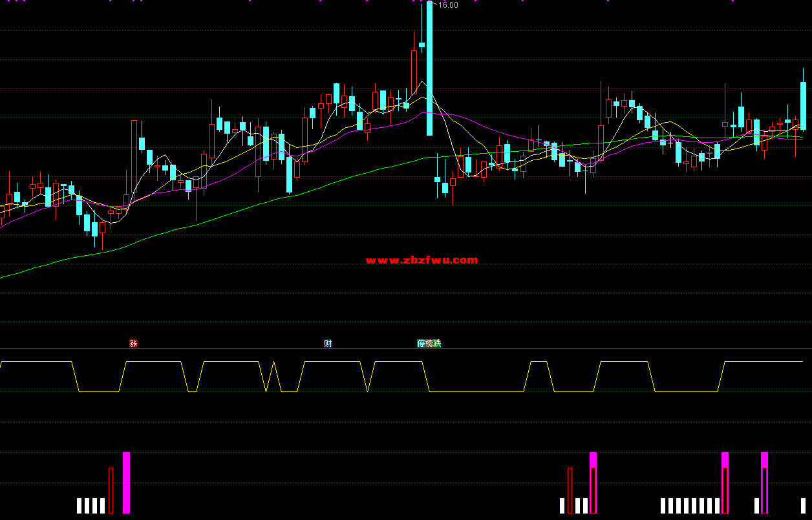This screenshot has height=520, width=812.
Task: Click the divider between price and indicator panels
Action: click(406, 349)
